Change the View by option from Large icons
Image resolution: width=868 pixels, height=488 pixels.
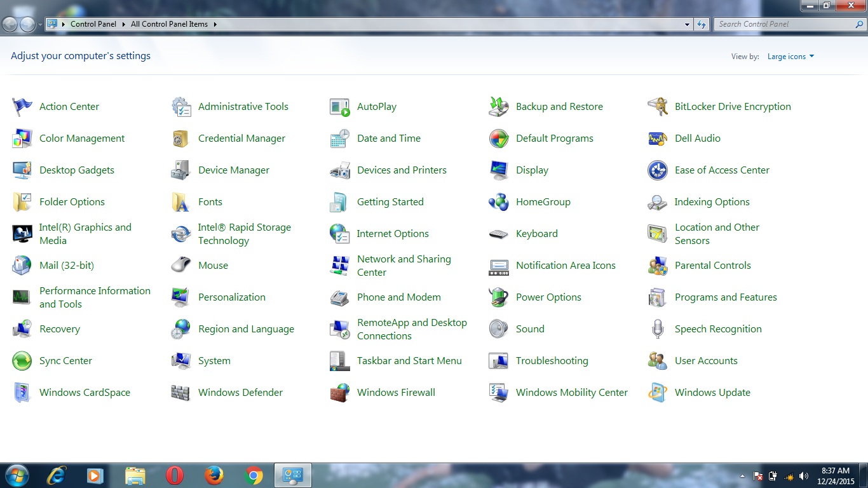coord(790,56)
